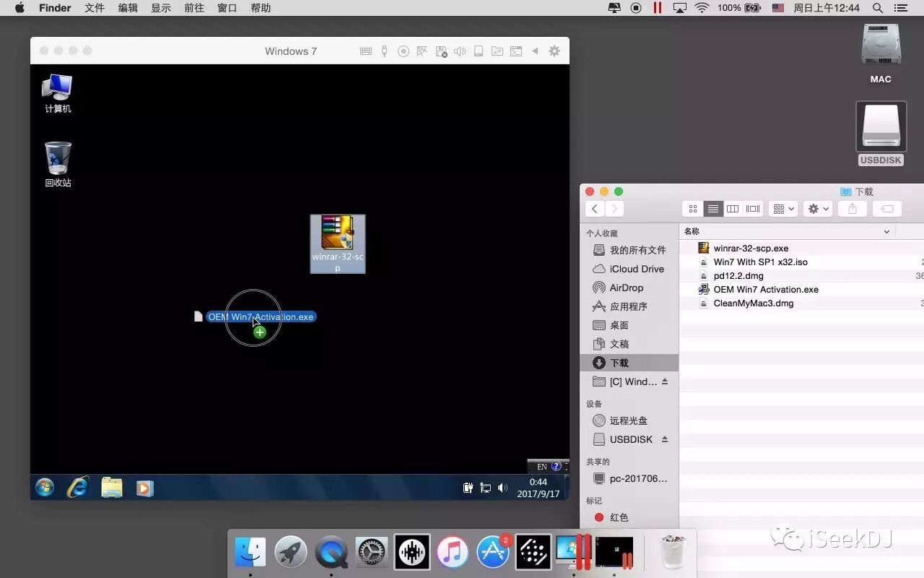The width and height of the screenshot is (924, 578).
Task: Open the 前往 menu in the menu bar
Action: pyautogui.click(x=194, y=8)
